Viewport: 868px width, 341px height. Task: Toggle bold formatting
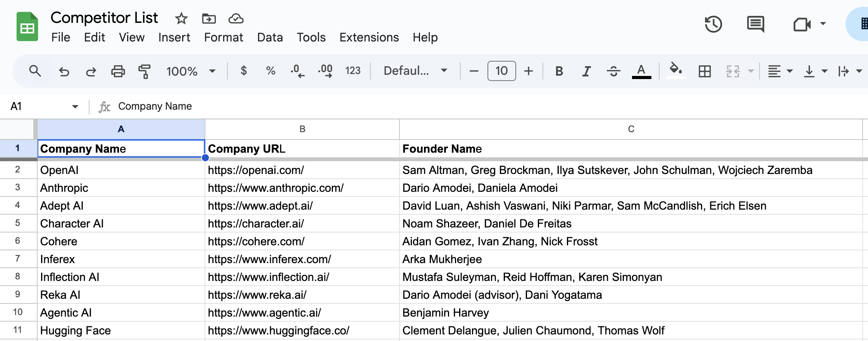click(559, 71)
